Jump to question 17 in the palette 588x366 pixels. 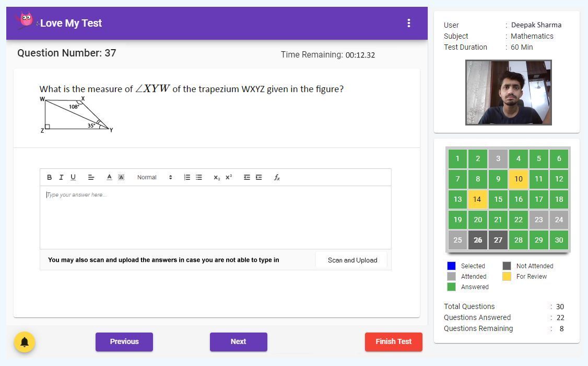538,199
